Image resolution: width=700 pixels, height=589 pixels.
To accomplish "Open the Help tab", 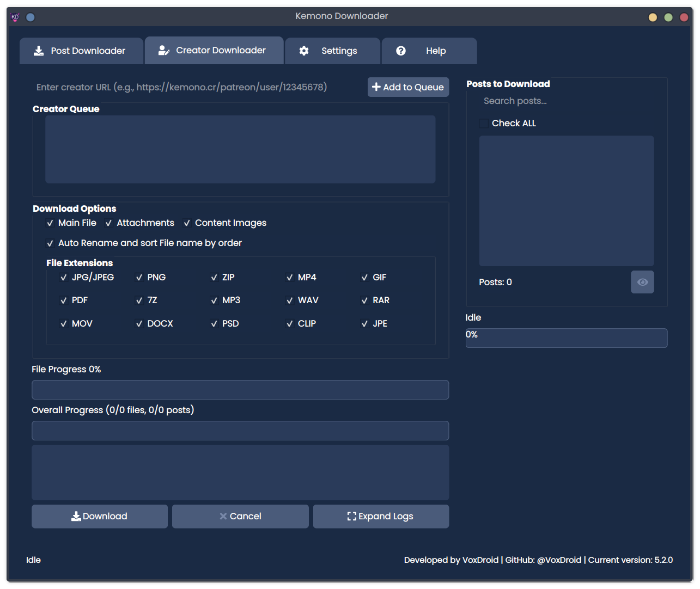I will [429, 50].
